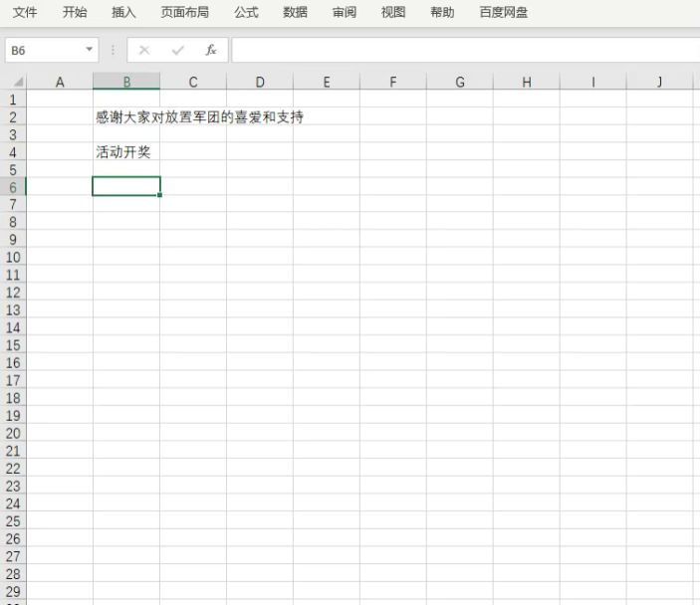
Task: Open the 数据 tab
Action: [295, 13]
